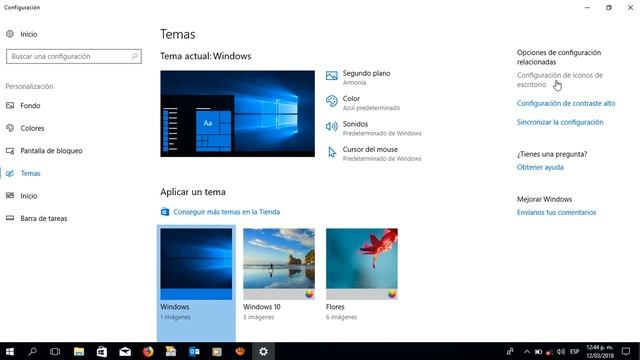Click the Colores palette icon in sidebar
The image size is (640, 360).
click(10, 128)
